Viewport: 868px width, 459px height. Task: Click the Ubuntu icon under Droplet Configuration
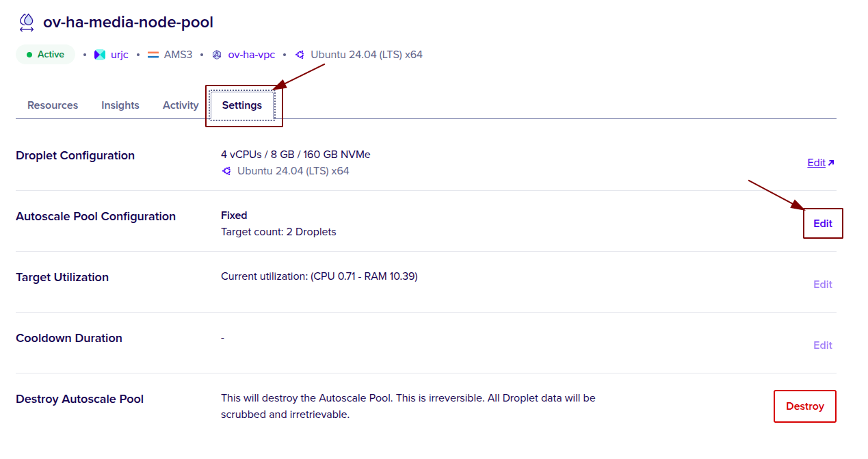(226, 170)
